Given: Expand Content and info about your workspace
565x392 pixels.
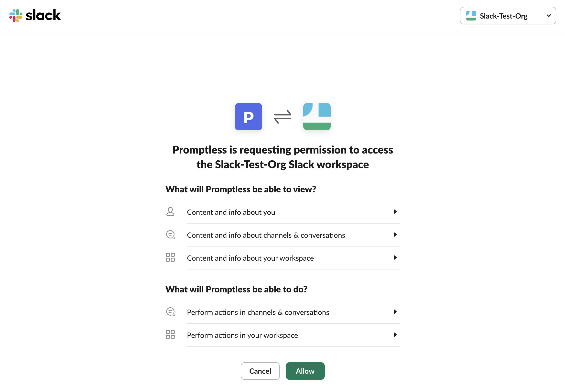Looking at the screenshot, I should pyautogui.click(x=395, y=258).
